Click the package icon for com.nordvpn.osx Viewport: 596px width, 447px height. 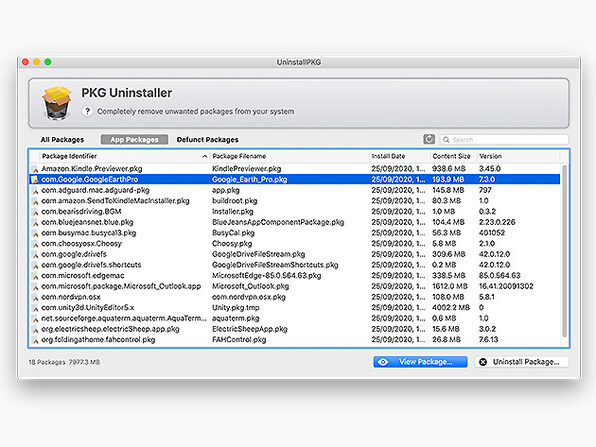tap(35, 297)
